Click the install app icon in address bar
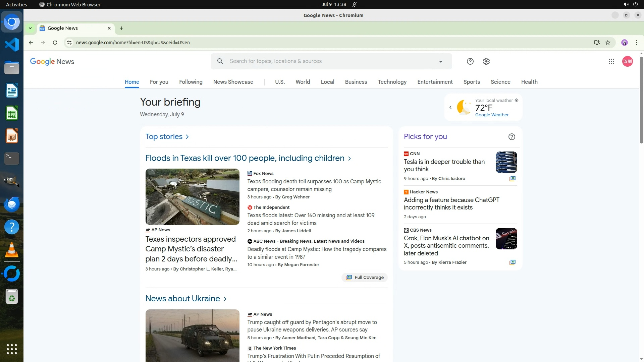644x362 pixels. pyautogui.click(x=597, y=43)
